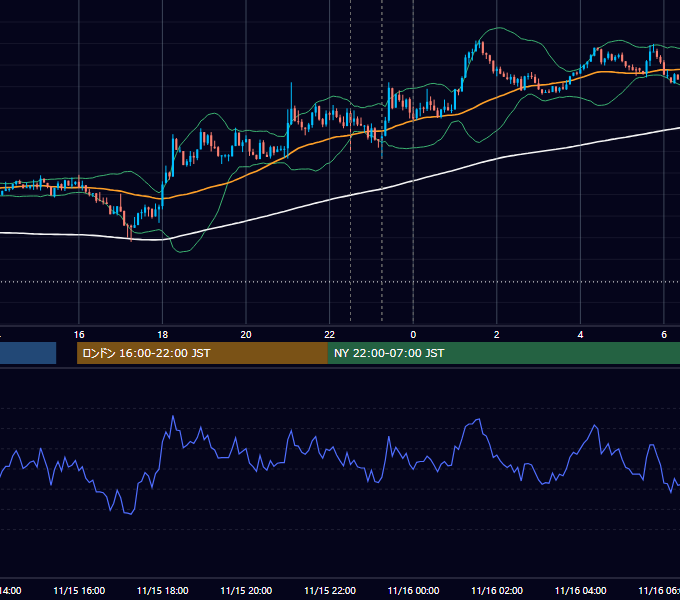Viewport: 680px width, 600px height.
Task: Click the hour label 2 on upper axis
Action: [x=497, y=335]
